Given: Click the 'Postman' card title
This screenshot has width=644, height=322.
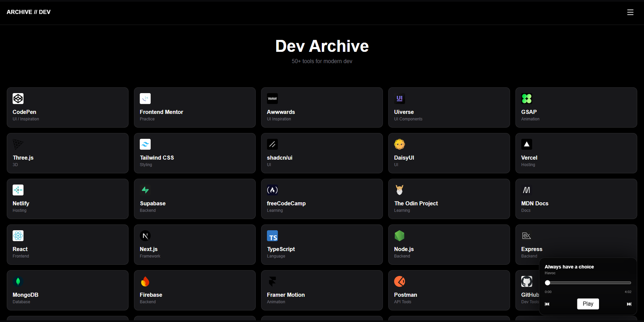Looking at the screenshot, I should 405,295.
